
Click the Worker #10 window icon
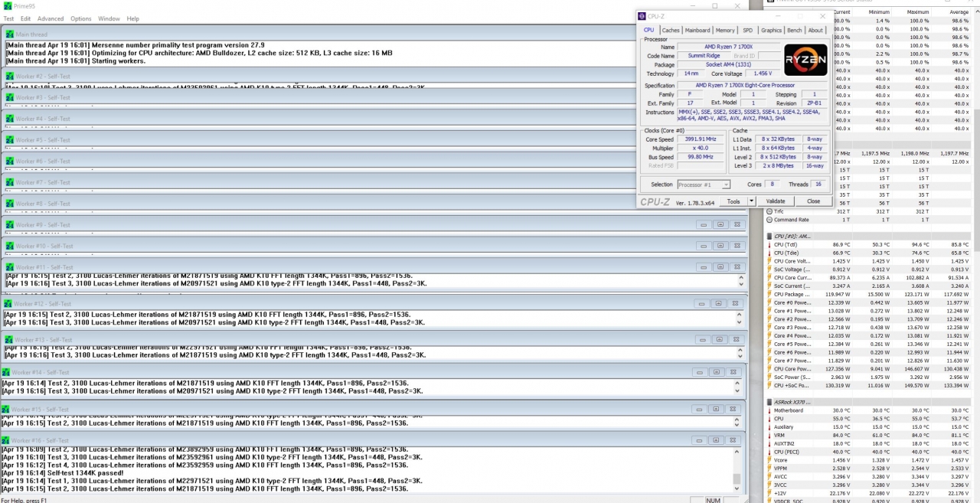[x=9, y=247]
